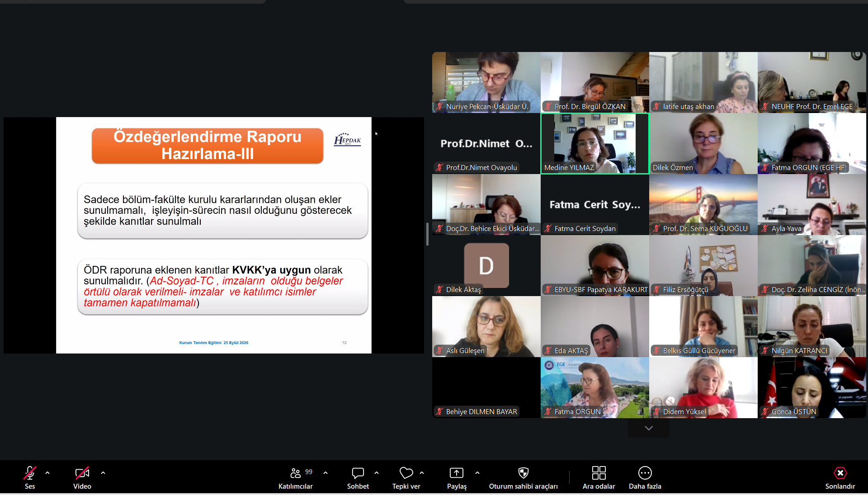Click the Paylaş share screen icon
Image resolution: width=868 pixels, height=495 pixels.
tap(457, 473)
